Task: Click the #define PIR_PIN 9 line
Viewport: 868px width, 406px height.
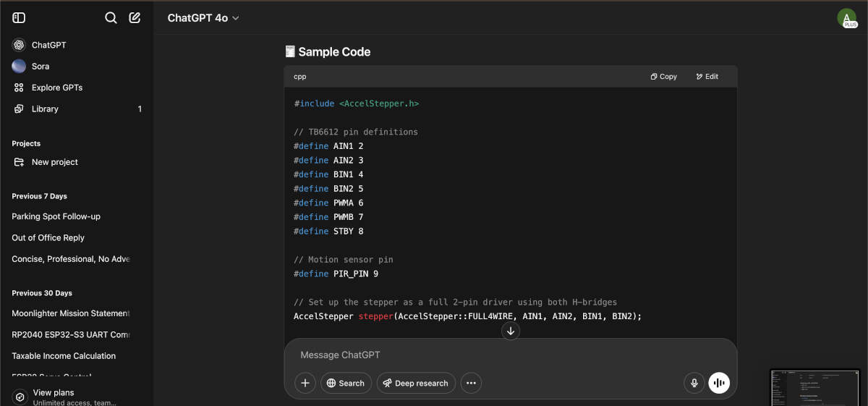Action: [x=336, y=274]
